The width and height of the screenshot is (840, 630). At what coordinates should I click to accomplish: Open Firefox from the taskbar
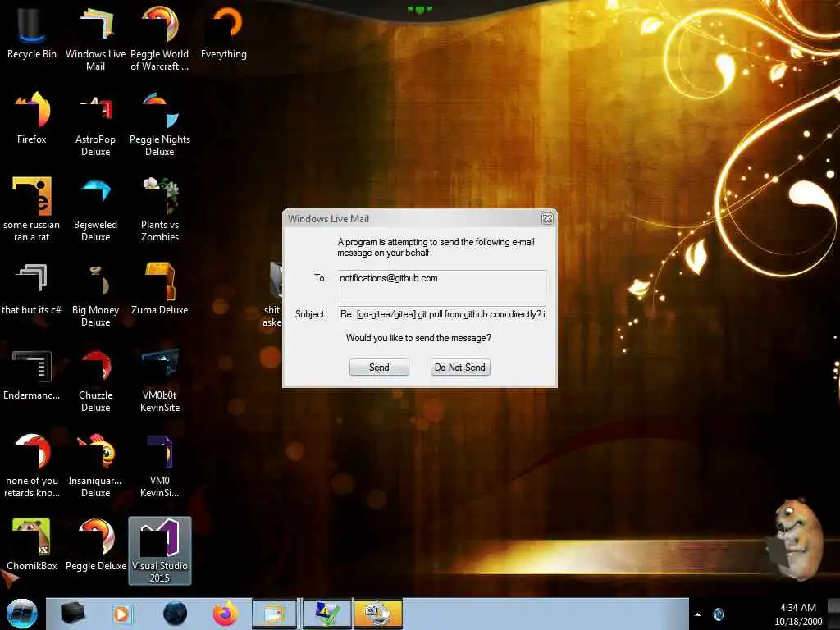226,614
